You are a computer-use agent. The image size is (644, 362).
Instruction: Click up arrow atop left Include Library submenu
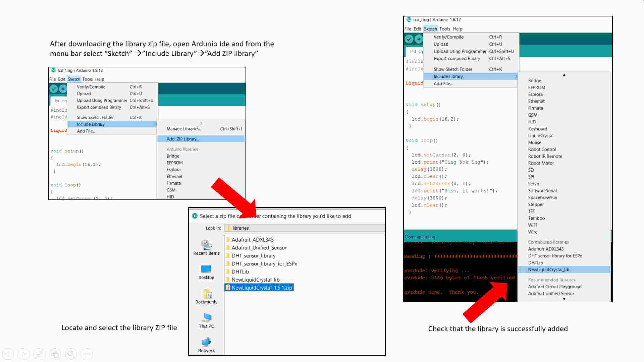click(201, 123)
